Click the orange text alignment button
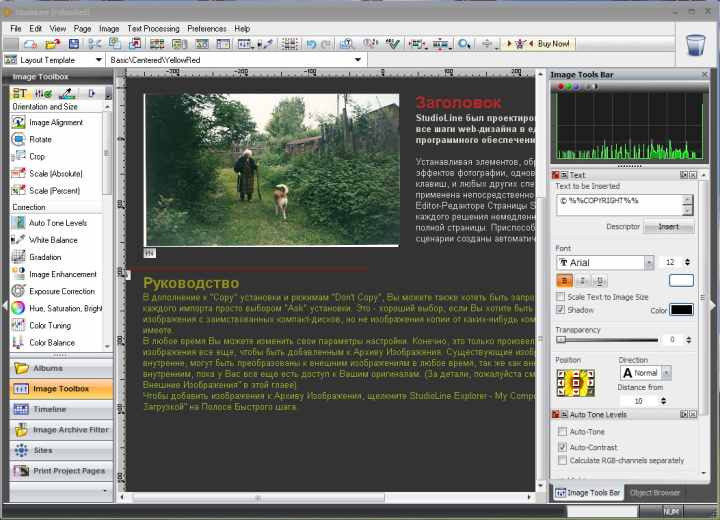This screenshot has width=720, height=520. (564, 280)
